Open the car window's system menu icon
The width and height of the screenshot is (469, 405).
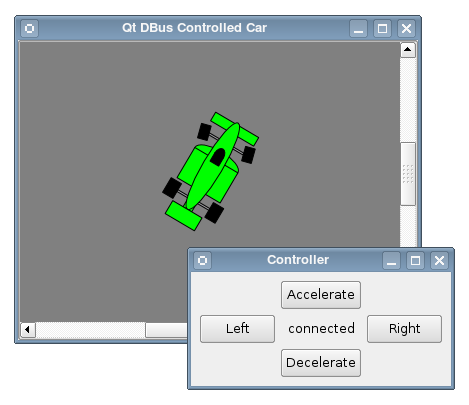pyautogui.click(x=29, y=28)
